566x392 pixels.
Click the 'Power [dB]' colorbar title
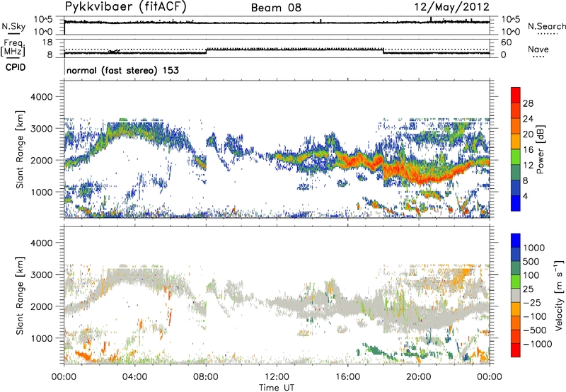click(540, 149)
